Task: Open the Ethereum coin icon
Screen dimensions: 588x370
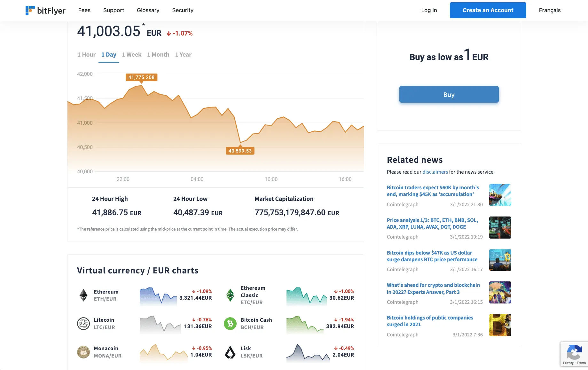Action: point(83,295)
